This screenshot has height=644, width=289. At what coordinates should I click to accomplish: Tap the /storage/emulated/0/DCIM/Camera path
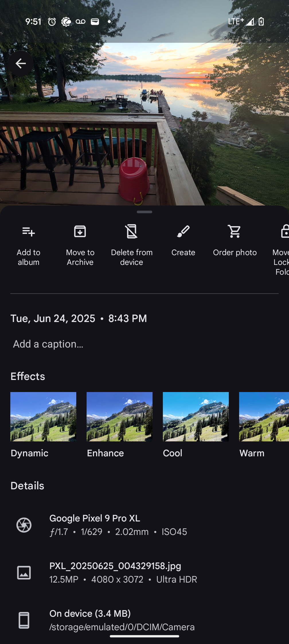122,627
